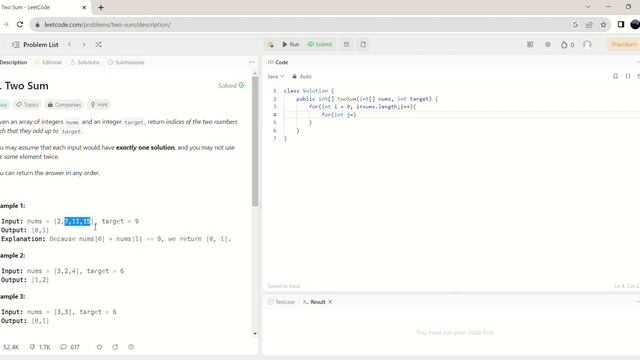The height and width of the screenshot is (360, 640).
Task: Run the code with the Run button
Action: pyautogui.click(x=291, y=44)
